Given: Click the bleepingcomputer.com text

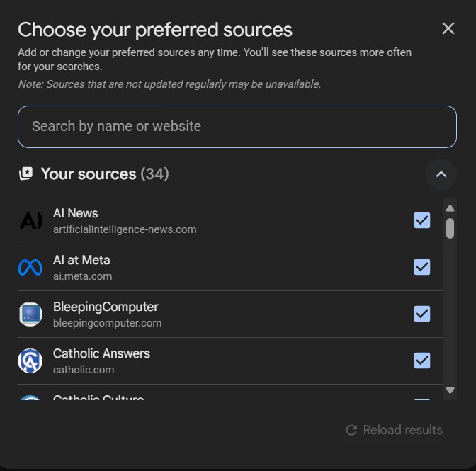Looking at the screenshot, I should point(108,323).
